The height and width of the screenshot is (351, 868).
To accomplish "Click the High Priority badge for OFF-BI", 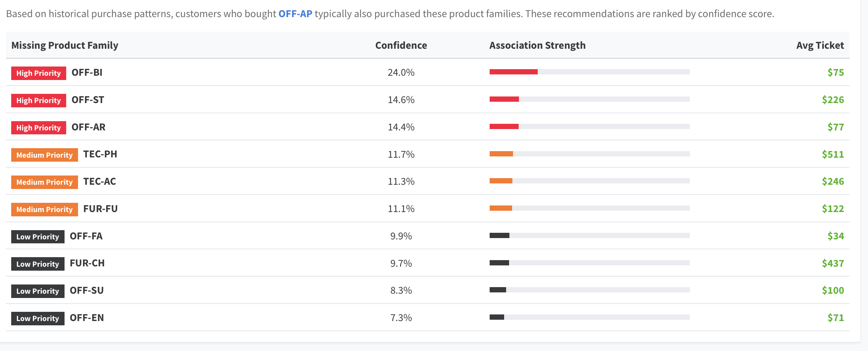I will point(39,73).
